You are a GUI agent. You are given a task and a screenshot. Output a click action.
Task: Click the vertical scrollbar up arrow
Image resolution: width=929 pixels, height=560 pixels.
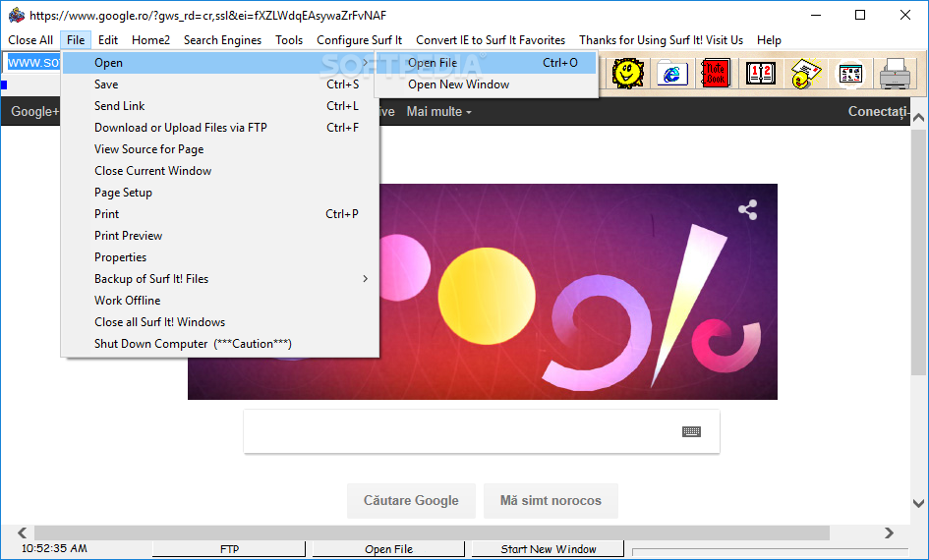pos(918,117)
